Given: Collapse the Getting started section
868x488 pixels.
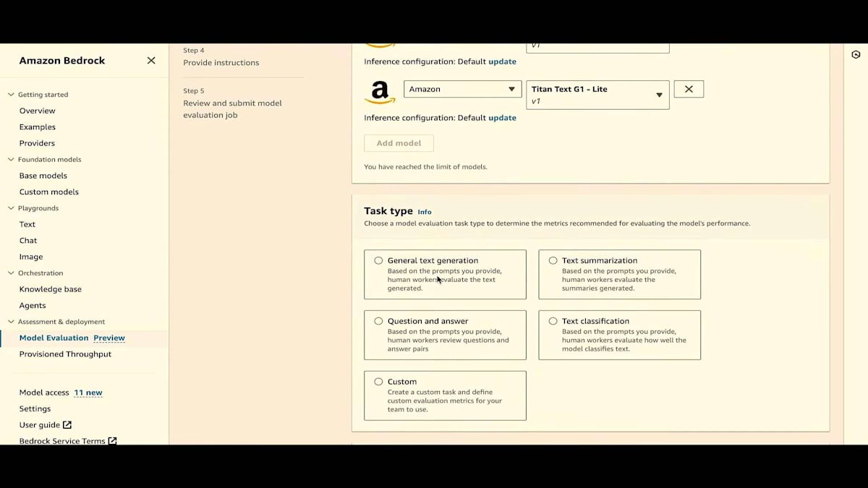Looking at the screenshot, I should click(11, 95).
